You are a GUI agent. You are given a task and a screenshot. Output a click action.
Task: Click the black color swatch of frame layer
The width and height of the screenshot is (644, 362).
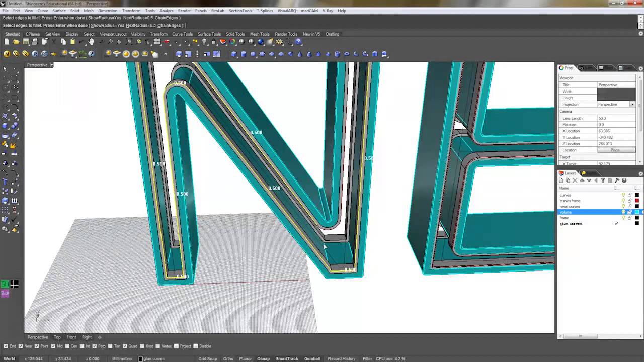click(637, 218)
